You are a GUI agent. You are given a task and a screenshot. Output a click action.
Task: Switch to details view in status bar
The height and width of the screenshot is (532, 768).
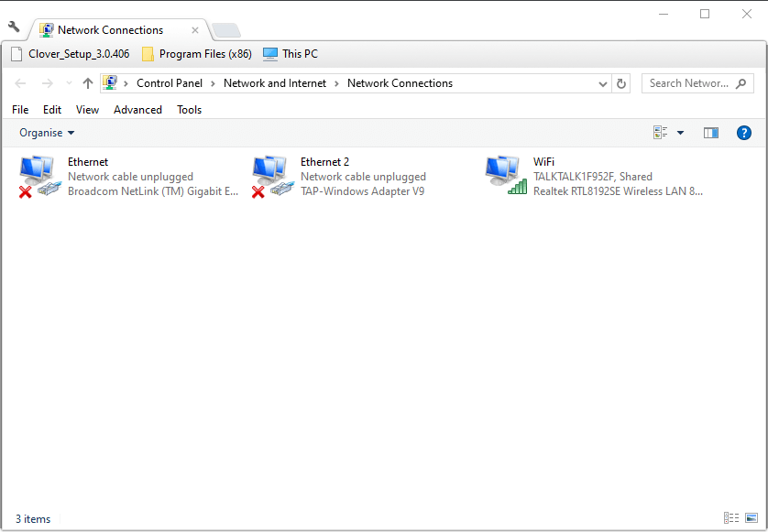click(x=730, y=517)
